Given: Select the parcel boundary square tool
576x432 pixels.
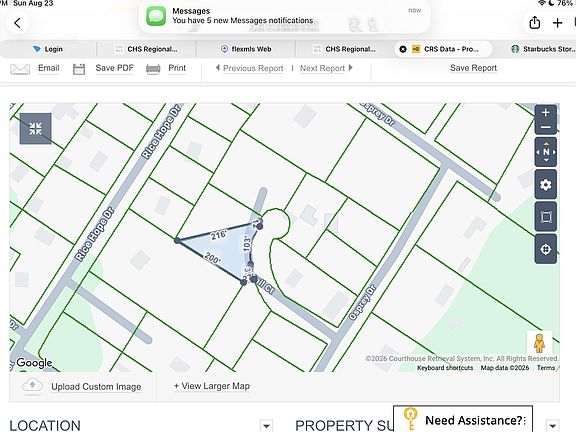Looking at the screenshot, I should coord(546,217).
